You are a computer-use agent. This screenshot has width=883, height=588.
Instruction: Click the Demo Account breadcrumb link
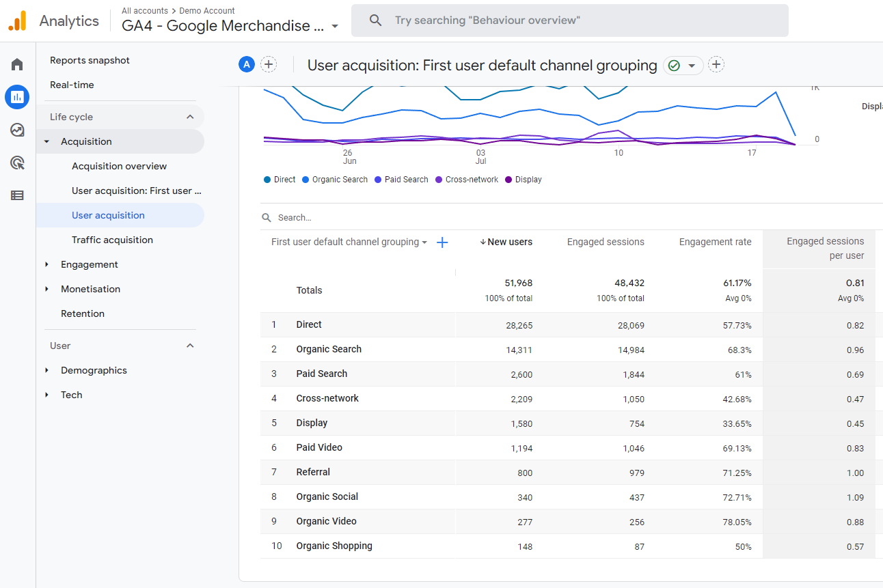[206, 11]
